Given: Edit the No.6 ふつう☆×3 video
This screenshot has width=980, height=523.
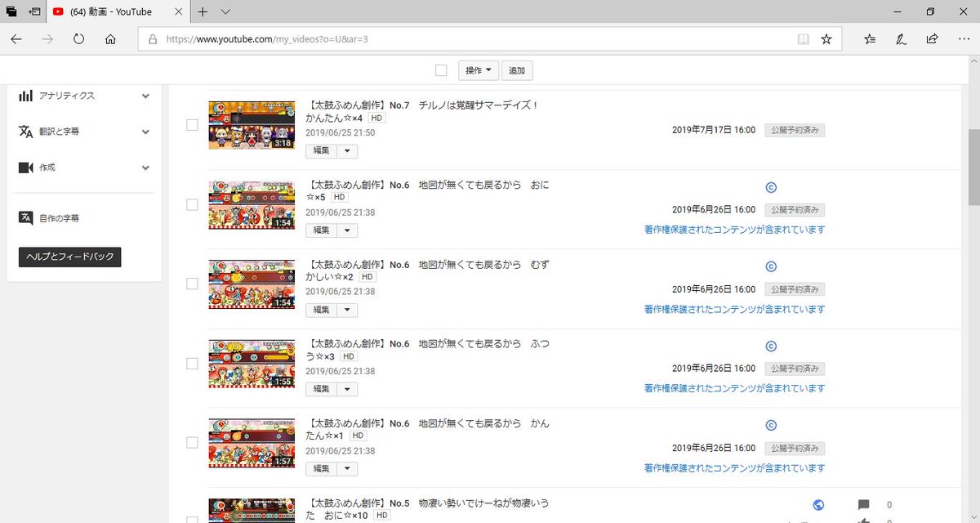Looking at the screenshot, I should click(321, 389).
